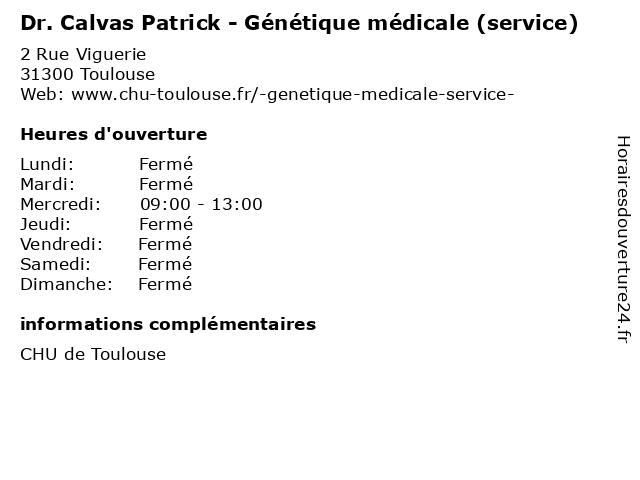Select the Vendredi day label
The image size is (640, 480).
coord(62,244)
